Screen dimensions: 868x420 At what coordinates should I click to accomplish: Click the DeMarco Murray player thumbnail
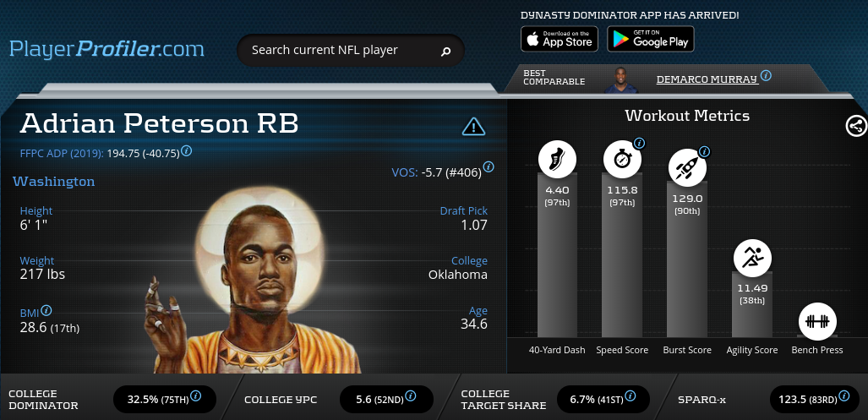coord(621,80)
